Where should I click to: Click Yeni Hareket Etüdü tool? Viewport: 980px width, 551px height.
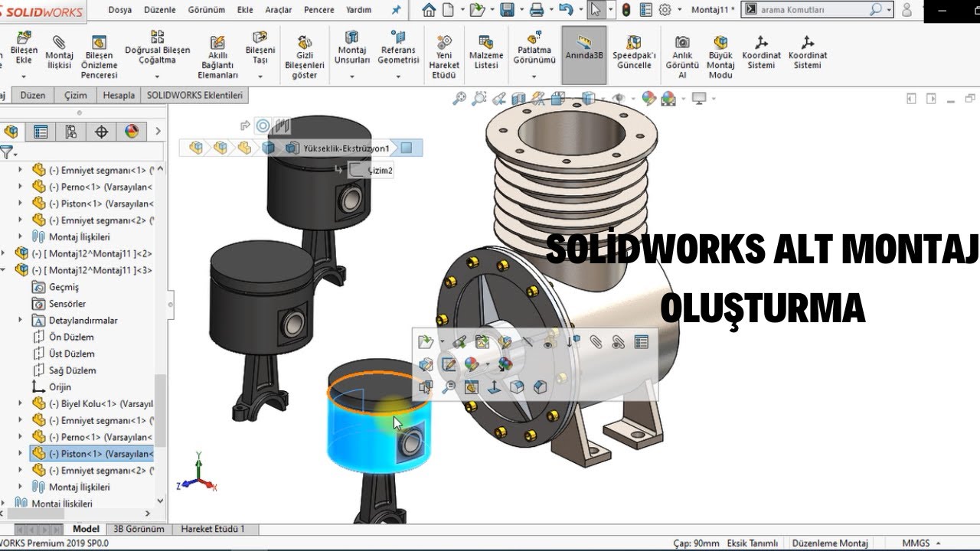point(444,58)
